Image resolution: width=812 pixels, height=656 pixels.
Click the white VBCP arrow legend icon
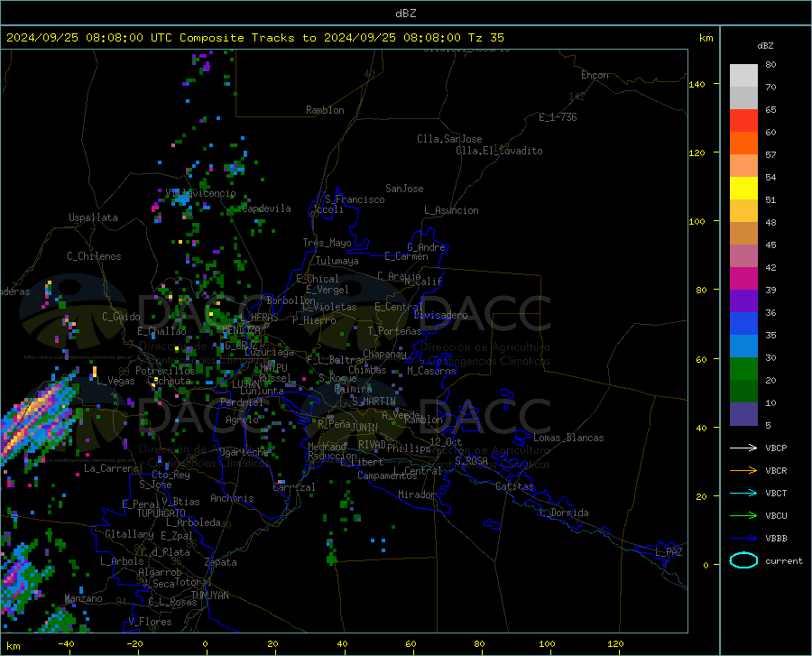743,448
